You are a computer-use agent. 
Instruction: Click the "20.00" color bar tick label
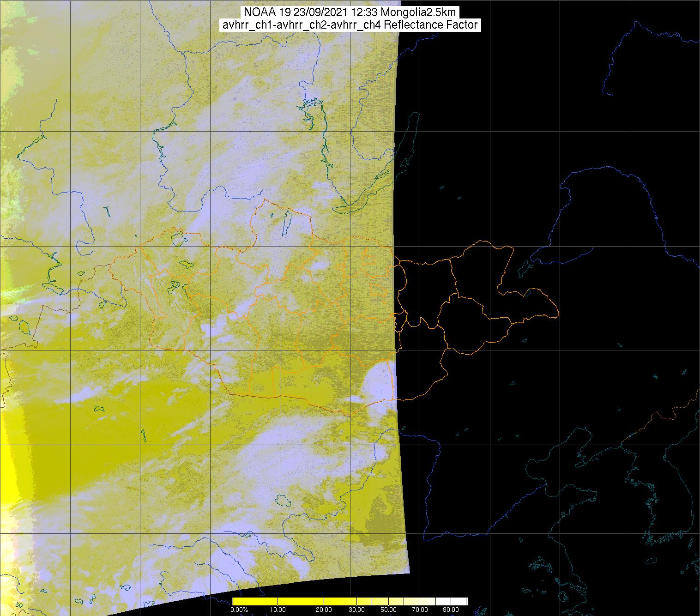pyautogui.click(x=324, y=610)
